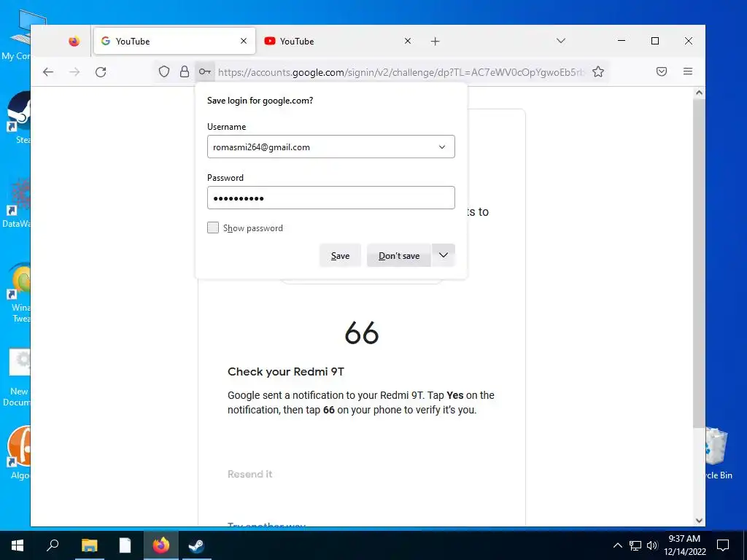Click the vertical scrollbar thumb
Image resolution: width=747 pixels, height=560 pixels.
point(699,263)
